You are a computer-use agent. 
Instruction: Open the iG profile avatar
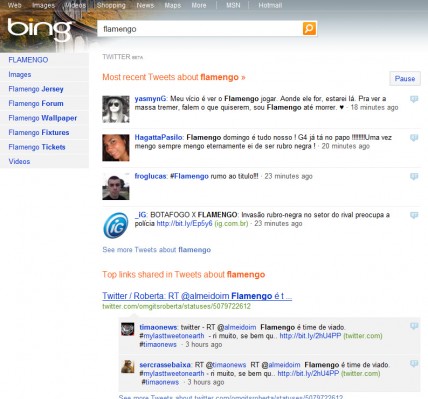click(116, 226)
